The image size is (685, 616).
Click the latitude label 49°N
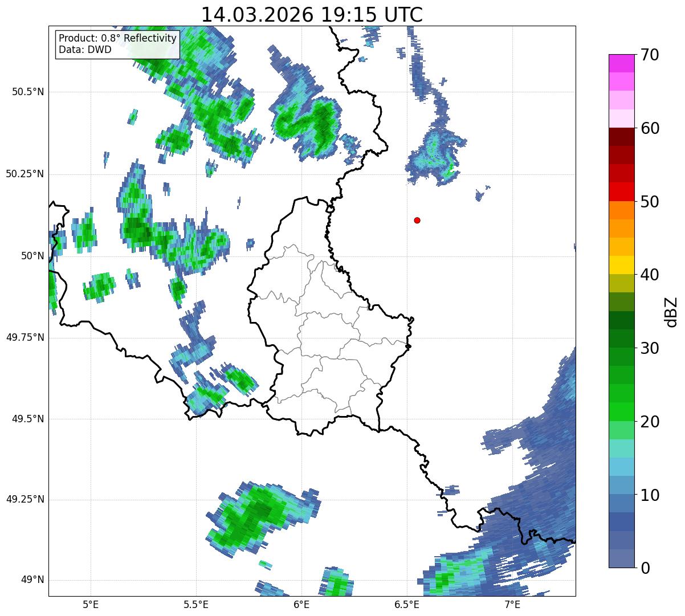tap(32, 580)
